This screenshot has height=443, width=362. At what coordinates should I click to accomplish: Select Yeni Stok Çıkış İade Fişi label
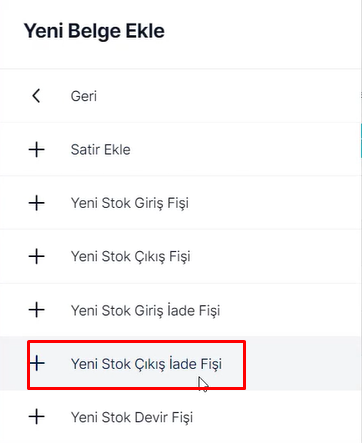(146, 364)
